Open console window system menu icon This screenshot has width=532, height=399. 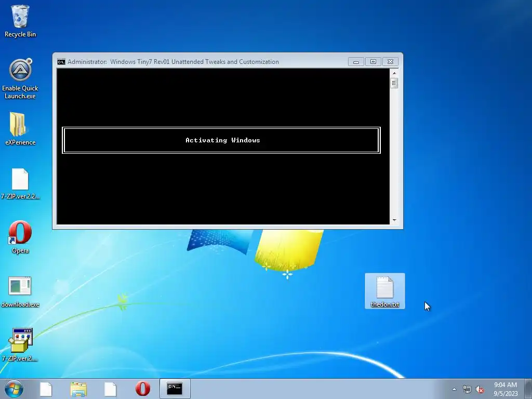click(x=61, y=62)
